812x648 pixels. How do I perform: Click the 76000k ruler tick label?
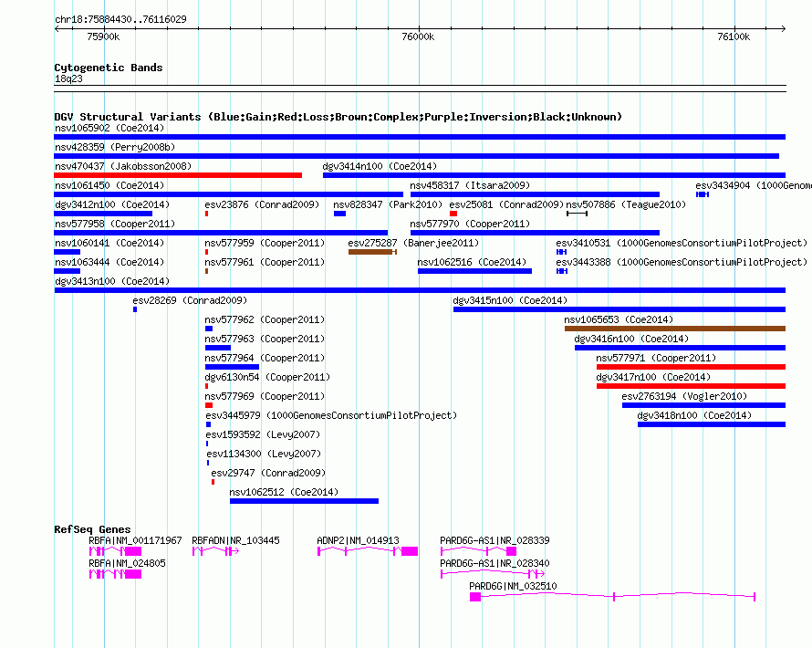418,37
